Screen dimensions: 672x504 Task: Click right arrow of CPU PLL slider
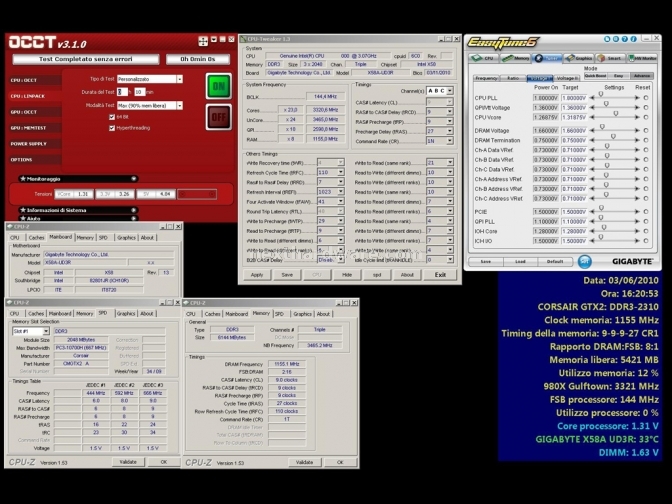(x=637, y=98)
